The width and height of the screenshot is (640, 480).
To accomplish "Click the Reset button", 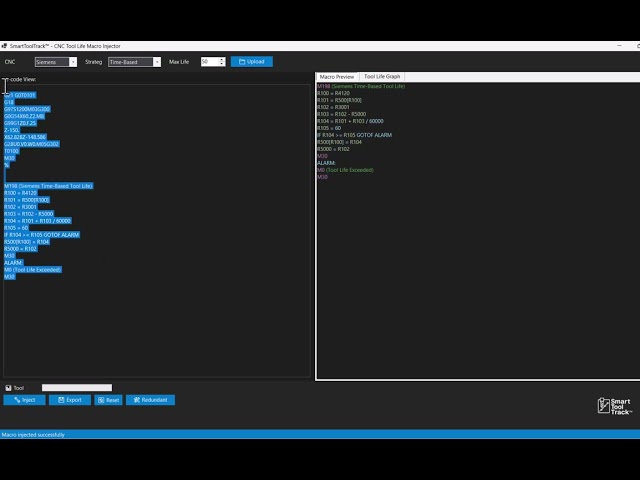I will pyautogui.click(x=108, y=400).
